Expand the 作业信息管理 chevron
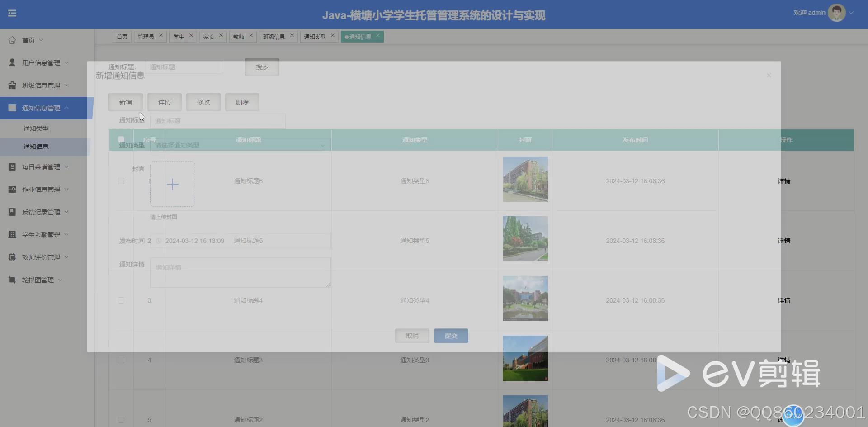The width and height of the screenshot is (868, 427). pyautogui.click(x=66, y=189)
